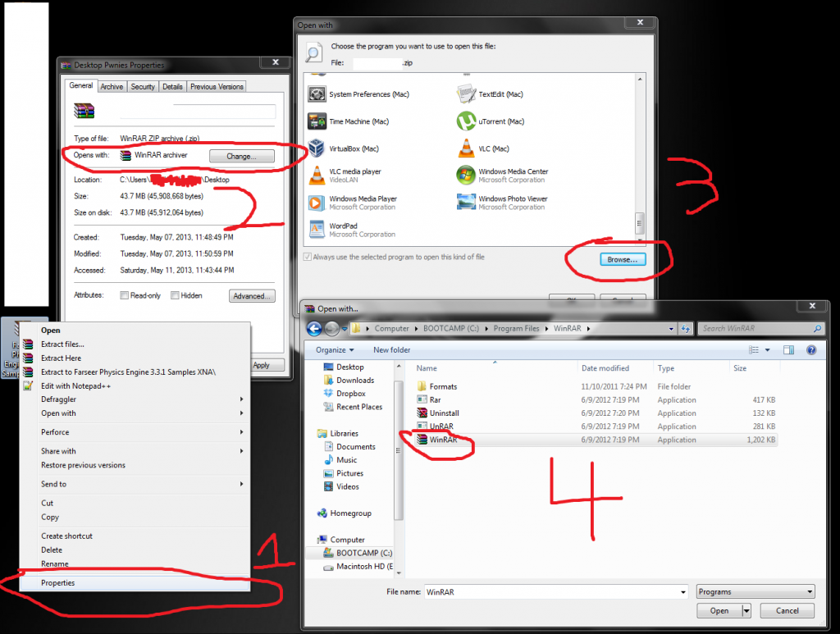The height and width of the screenshot is (634, 840).
Task: Expand the Send to submenu
Action: (242, 484)
